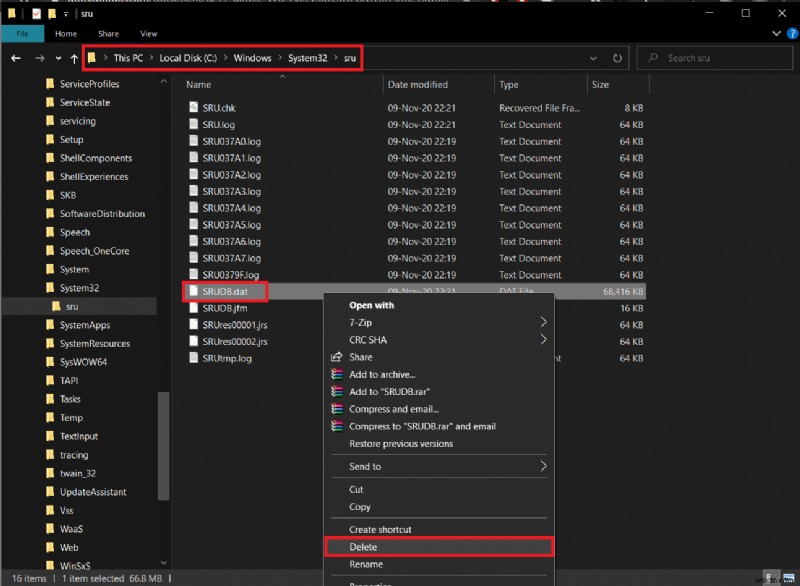Image resolution: width=800 pixels, height=586 pixels.
Task: Click the WinRAR icon beside Add to archive
Action: [337, 374]
